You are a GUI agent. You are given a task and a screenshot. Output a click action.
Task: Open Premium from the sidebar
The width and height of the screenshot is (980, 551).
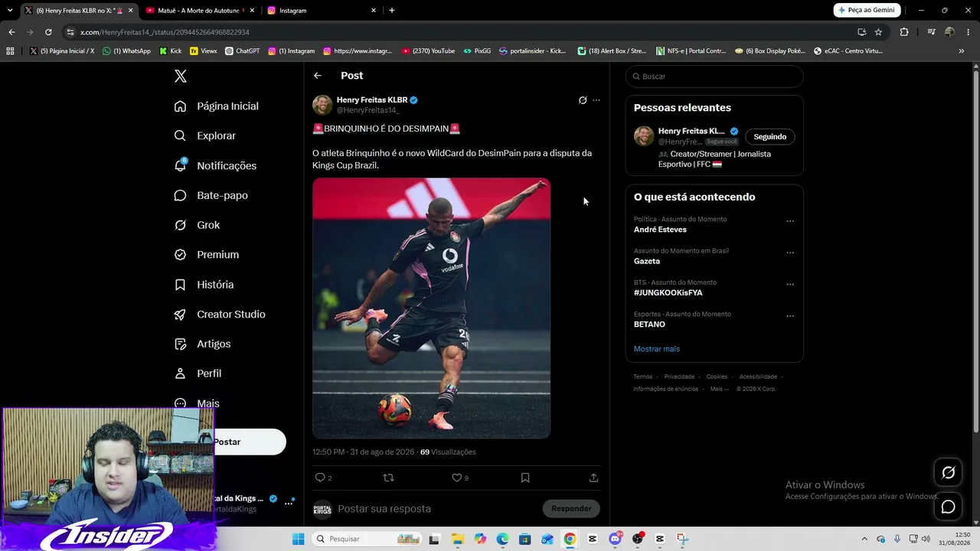(207, 255)
